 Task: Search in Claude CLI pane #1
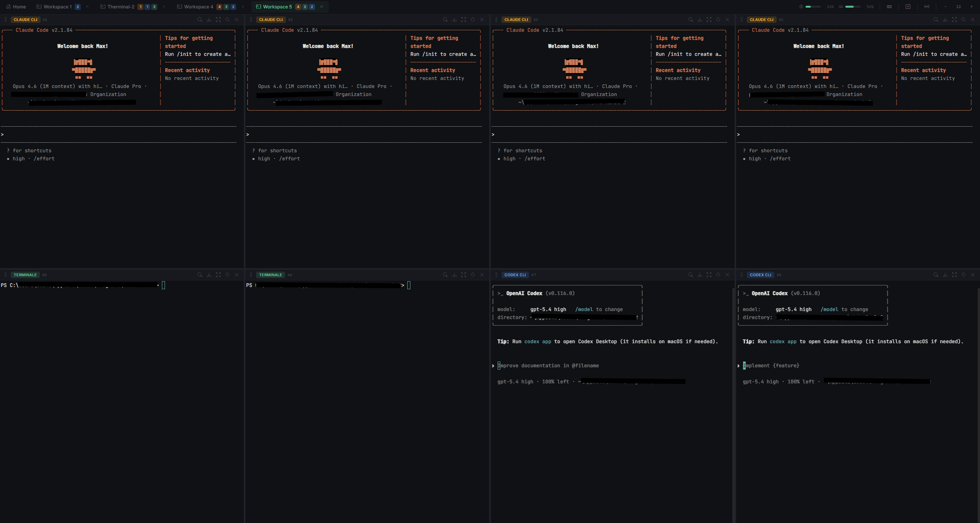point(199,20)
